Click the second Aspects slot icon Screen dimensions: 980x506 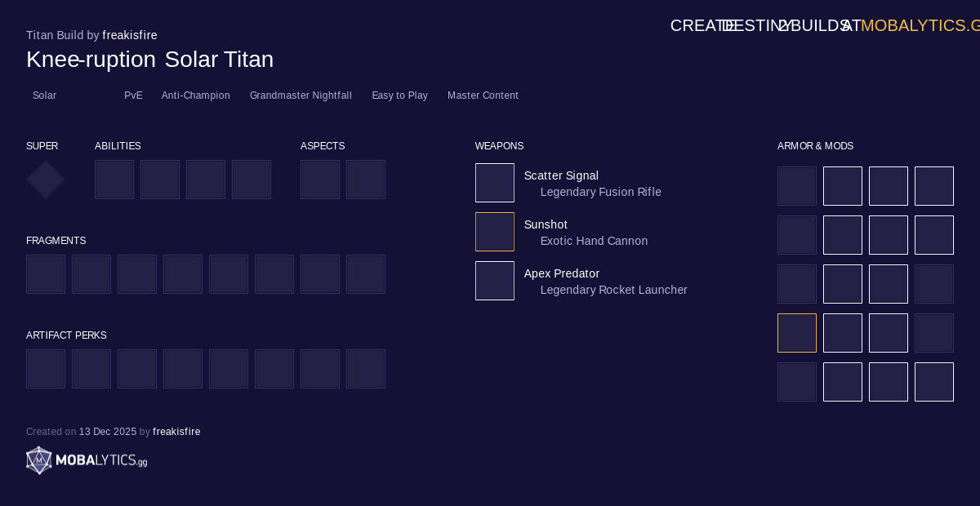(366, 180)
